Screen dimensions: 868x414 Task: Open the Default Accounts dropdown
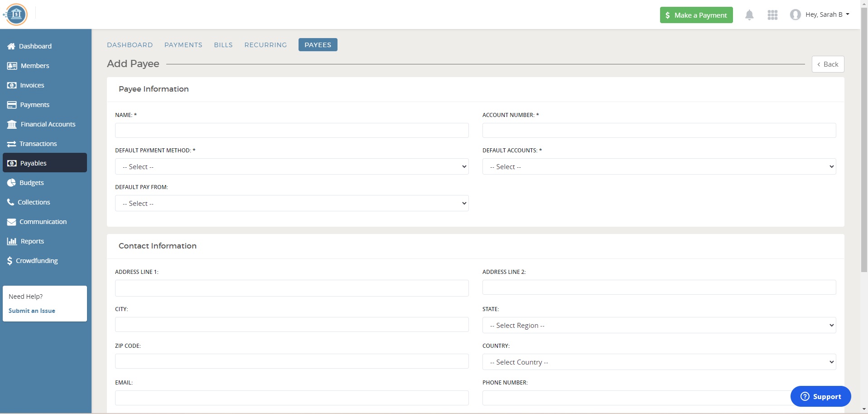click(x=659, y=166)
